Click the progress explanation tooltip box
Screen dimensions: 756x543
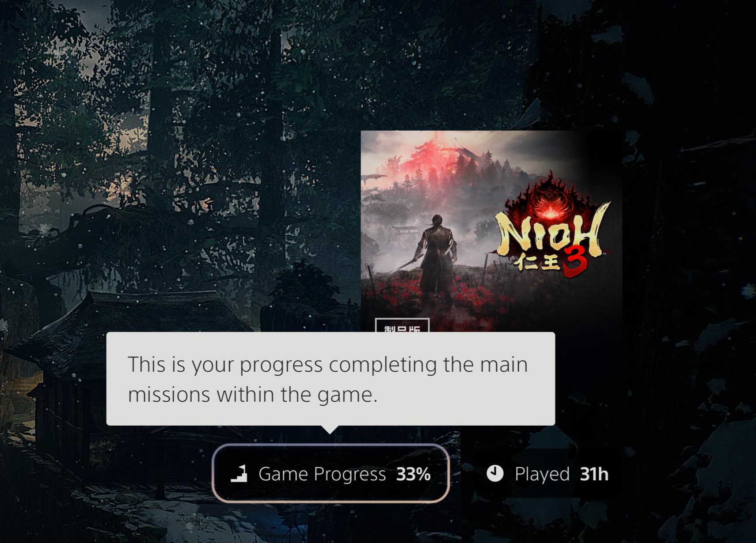coord(331,379)
